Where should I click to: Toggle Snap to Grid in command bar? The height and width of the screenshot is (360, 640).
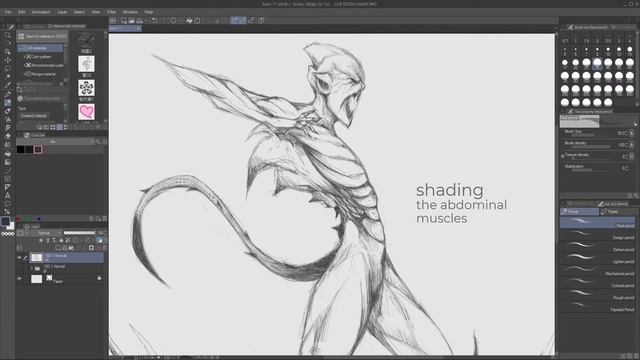coord(251,20)
